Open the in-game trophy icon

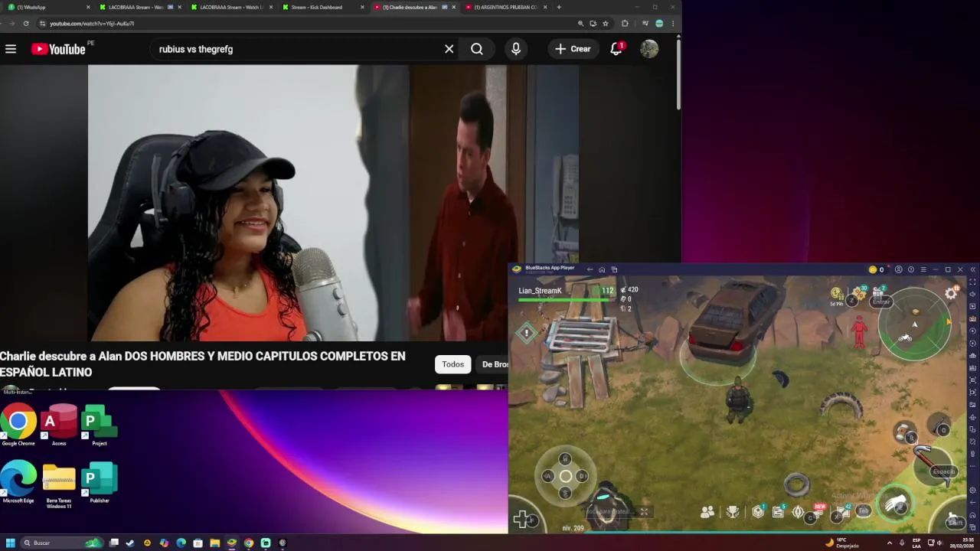pyautogui.click(x=732, y=512)
